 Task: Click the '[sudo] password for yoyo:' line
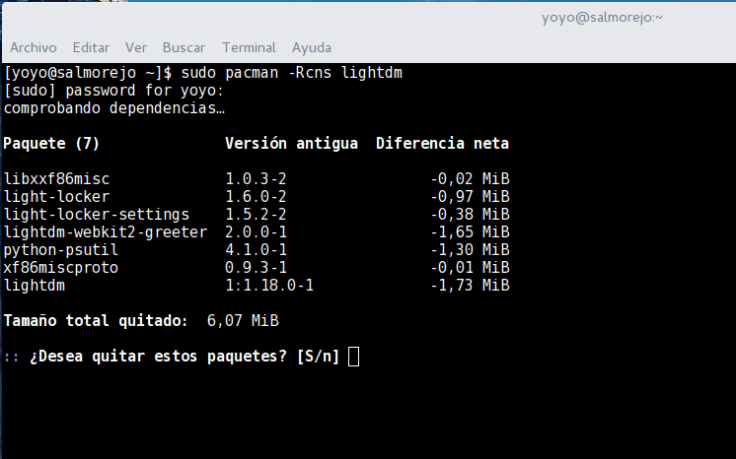(x=114, y=91)
